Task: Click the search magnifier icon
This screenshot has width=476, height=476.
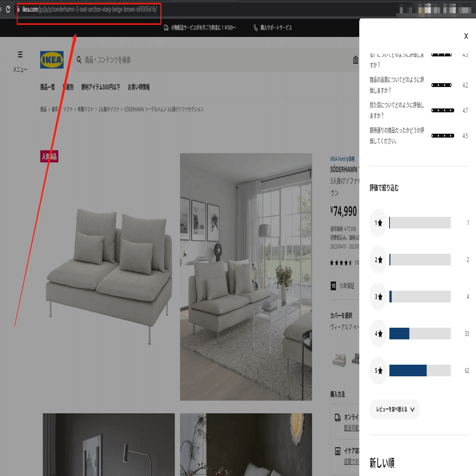Action: [x=79, y=60]
